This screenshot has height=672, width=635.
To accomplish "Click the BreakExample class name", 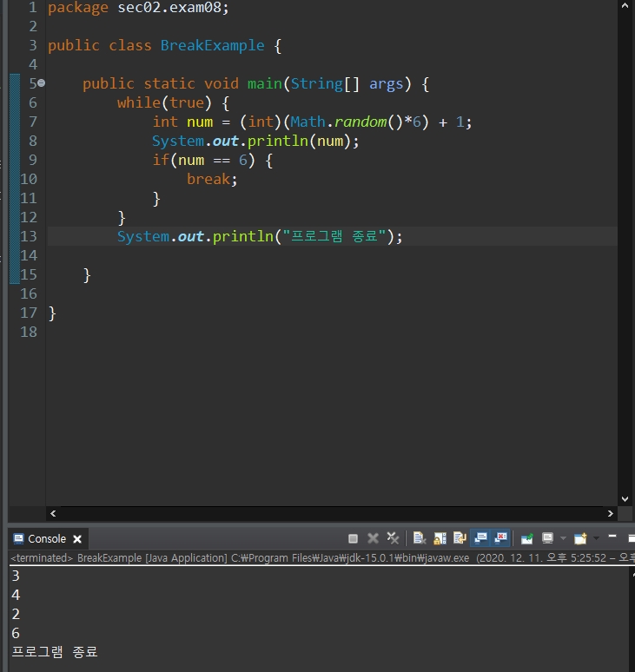I will [212, 45].
